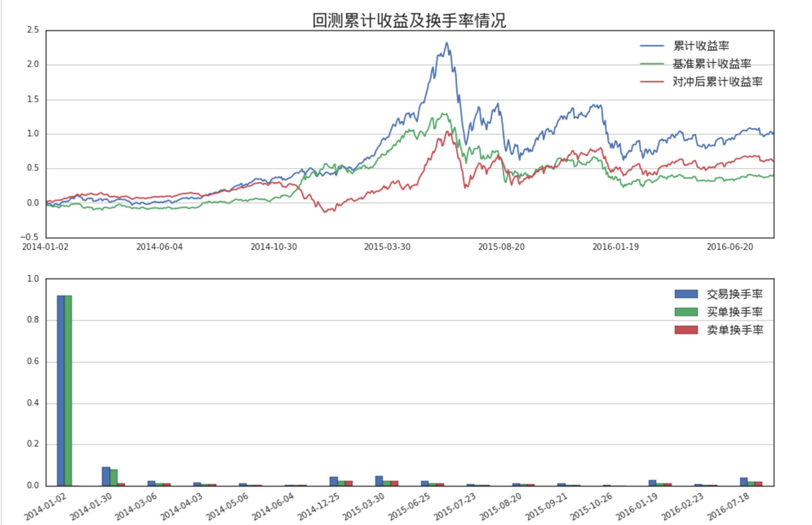This screenshot has height=525, width=812.
Task: Click the 2.5 tick on upper y-axis
Action: [x=33, y=30]
